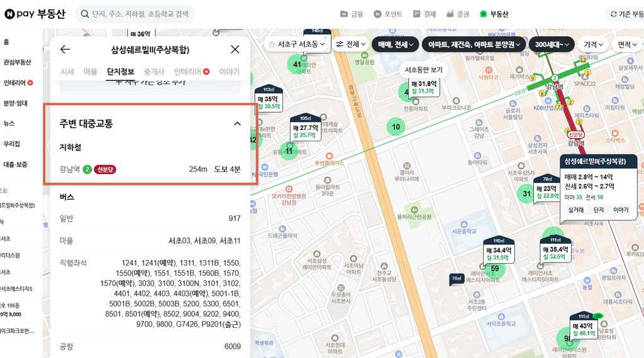
Task: Click the search magnifier icon
Action: click(85, 14)
